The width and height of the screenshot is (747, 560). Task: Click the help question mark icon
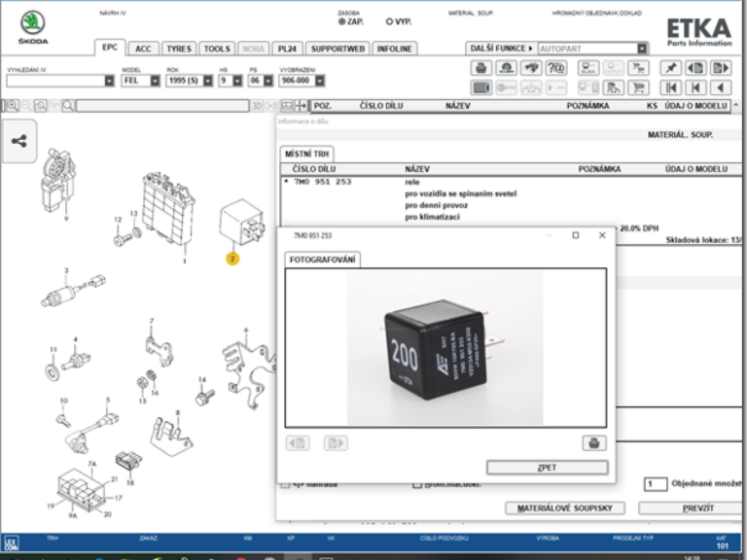556,68
